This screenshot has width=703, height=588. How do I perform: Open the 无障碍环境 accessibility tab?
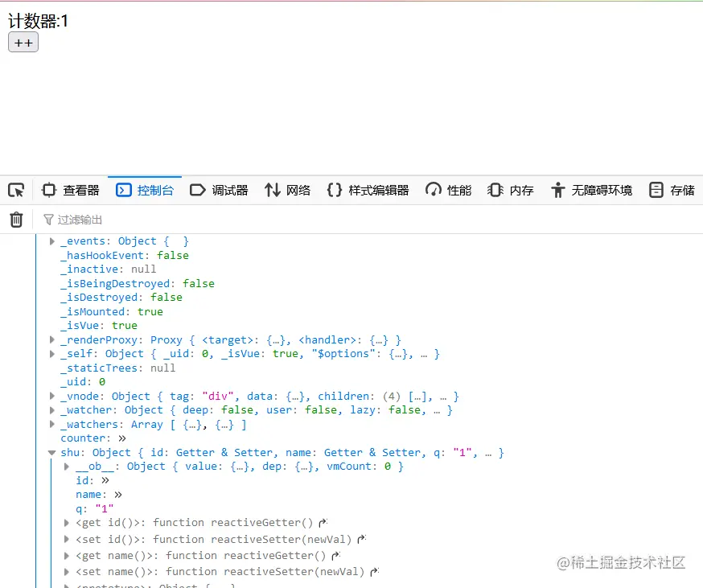coord(592,191)
